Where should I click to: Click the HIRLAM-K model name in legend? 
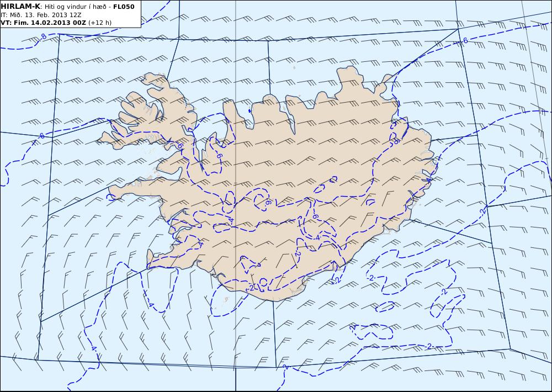(x=21, y=7)
